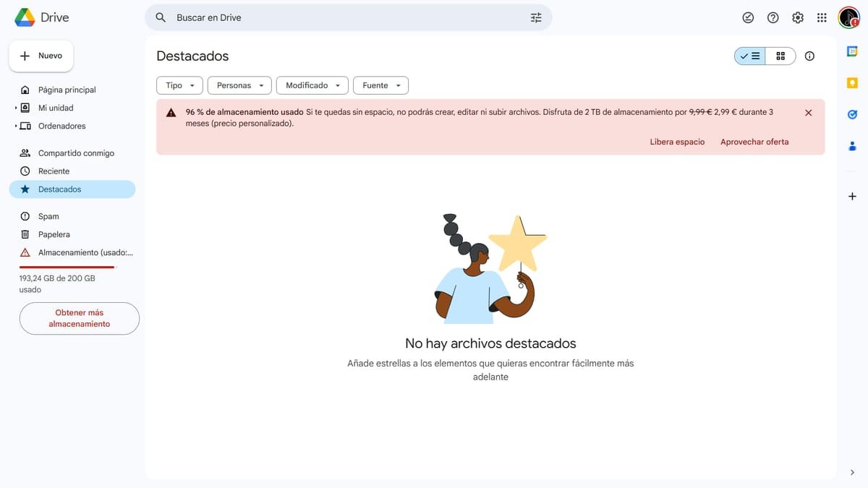This screenshot has height=488, width=868.
Task: Open the Modificado filter dropdown
Action: [312, 85]
